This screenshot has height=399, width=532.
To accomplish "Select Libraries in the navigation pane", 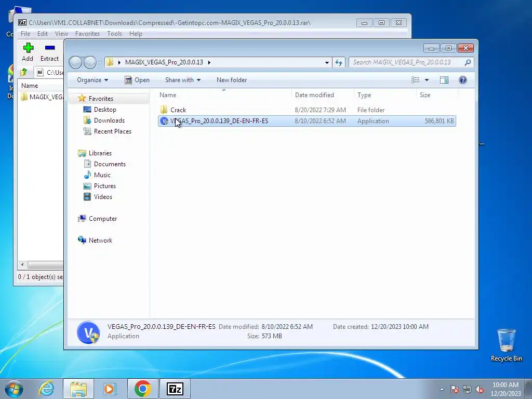I will pos(100,153).
